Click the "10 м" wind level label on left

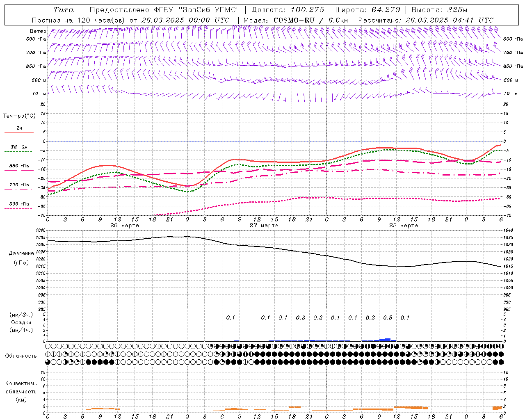point(39,94)
